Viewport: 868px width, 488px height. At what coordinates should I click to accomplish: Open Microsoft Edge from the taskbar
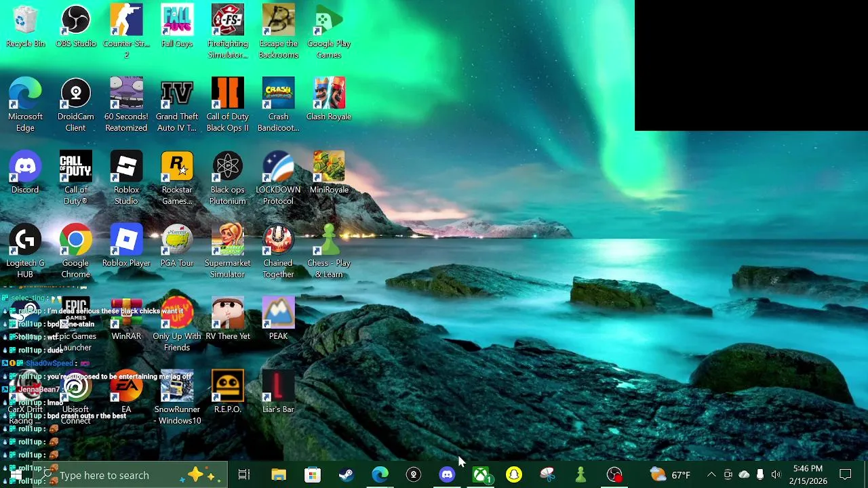click(380, 475)
